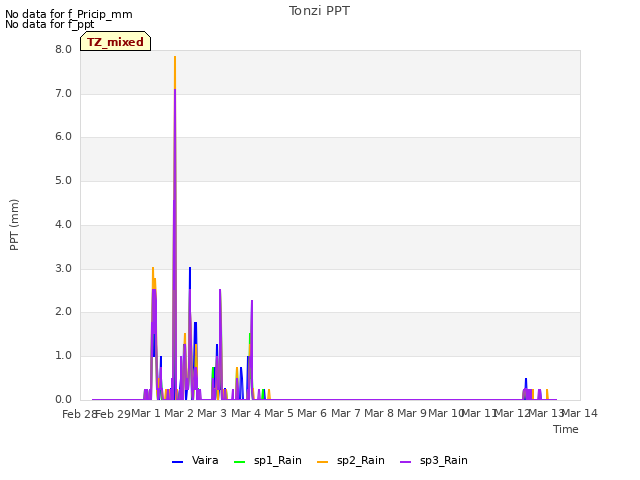
Task: Click the 4.0 y-axis tick label
Action: click(x=63, y=224)
